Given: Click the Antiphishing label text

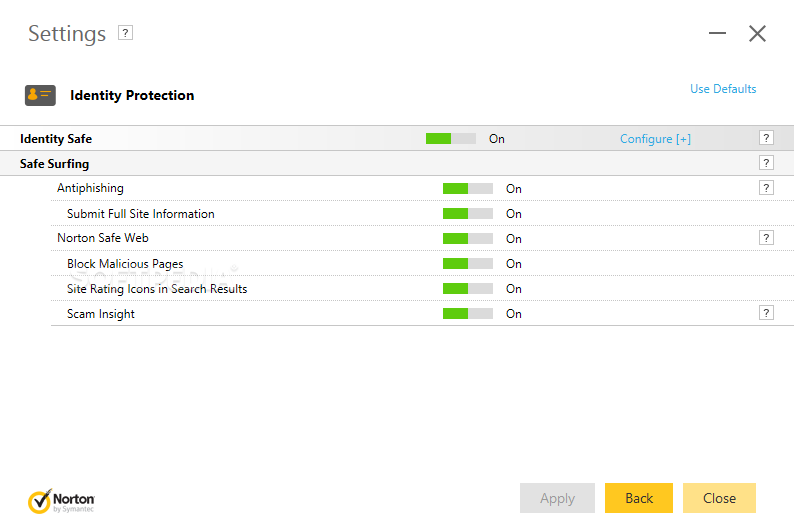Looking at the screenshot, I should coord(90,188).
